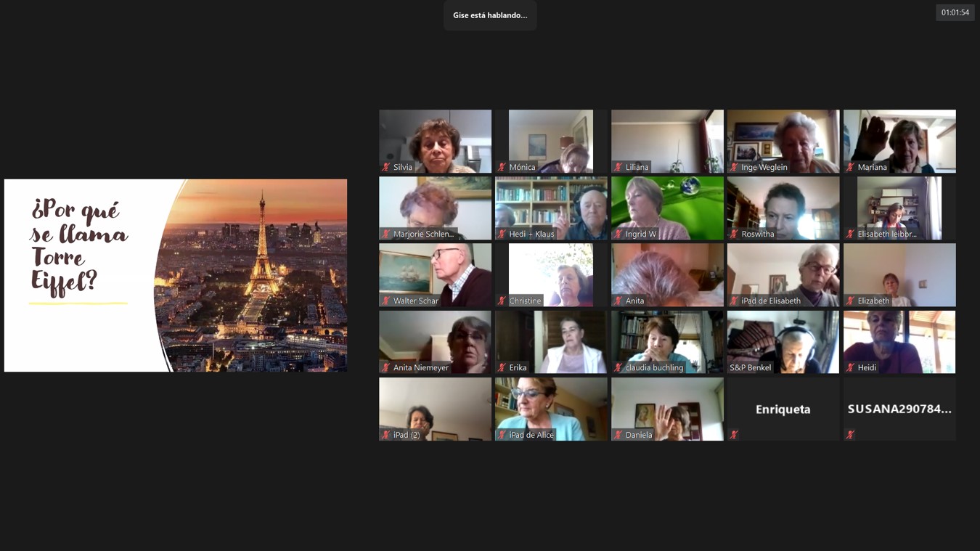Click the Inge Weglein name label
Image resolution: width=980 pixels, height=551 pixels.
pos(764,167)
